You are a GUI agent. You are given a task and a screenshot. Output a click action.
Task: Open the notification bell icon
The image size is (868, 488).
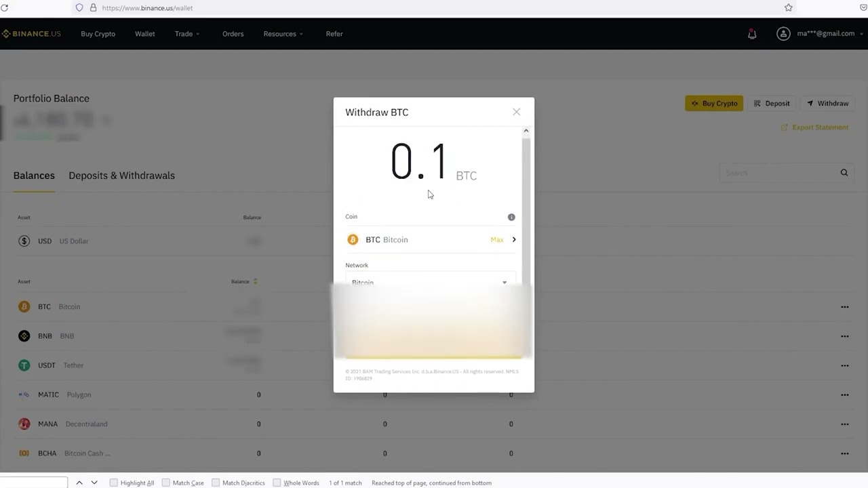(752, 34)
